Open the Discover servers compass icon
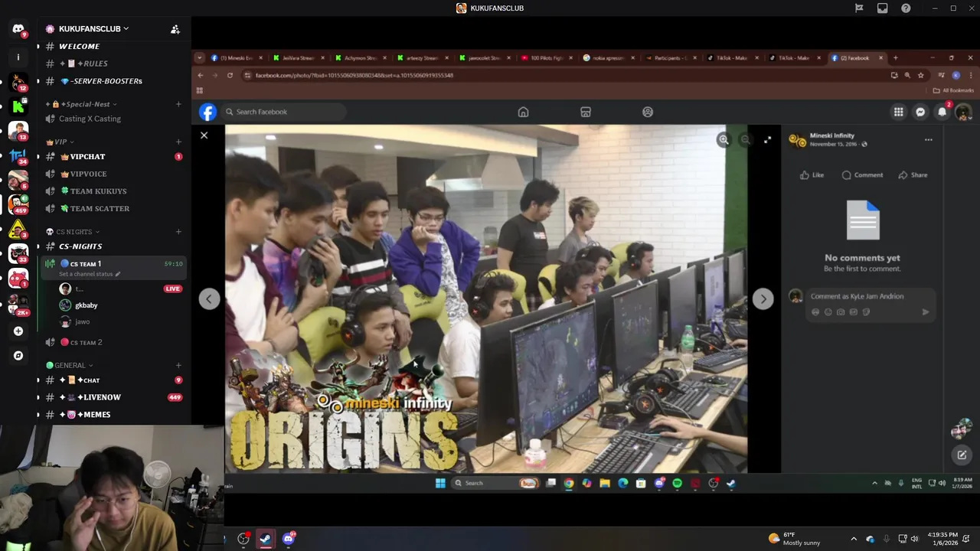Viewport: 980px width, 551px height. pos(18,356)
